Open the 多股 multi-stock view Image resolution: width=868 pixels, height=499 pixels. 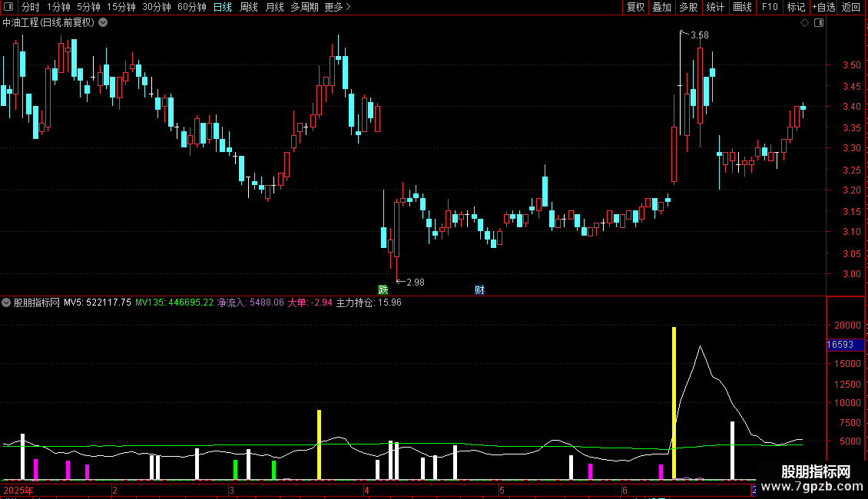[x=688, y=7]
